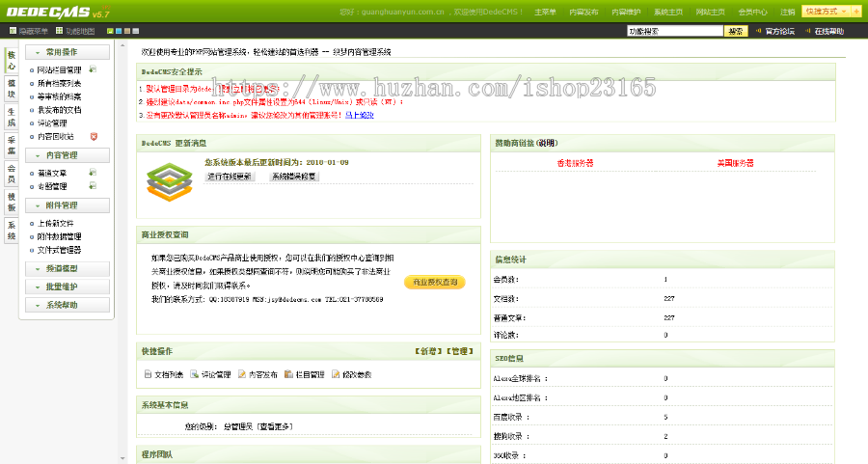The width and height of the screenshot is (868, 464).
Task: Switch to the 模块 sidebar tab
Action: pos(12,89)
